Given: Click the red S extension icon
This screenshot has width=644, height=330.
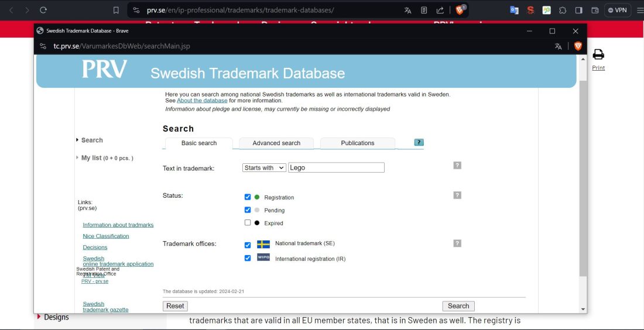Looking at the screenshot, I should [530, 11].
